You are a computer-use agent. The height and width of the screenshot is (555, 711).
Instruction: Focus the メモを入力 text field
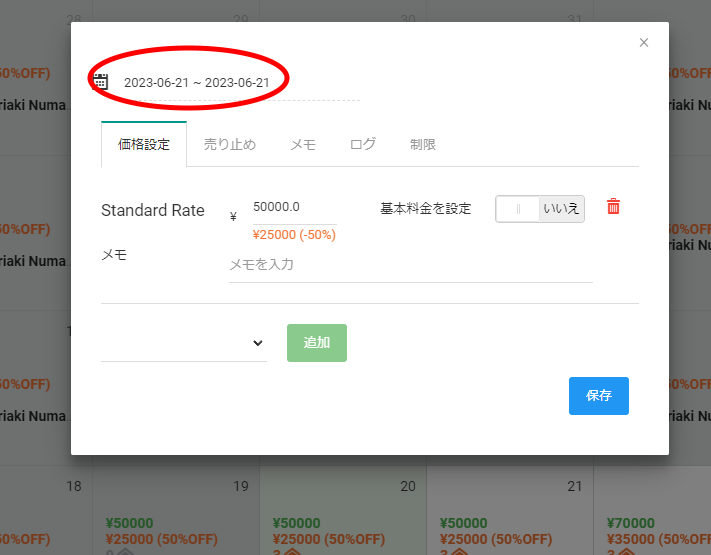410,265
